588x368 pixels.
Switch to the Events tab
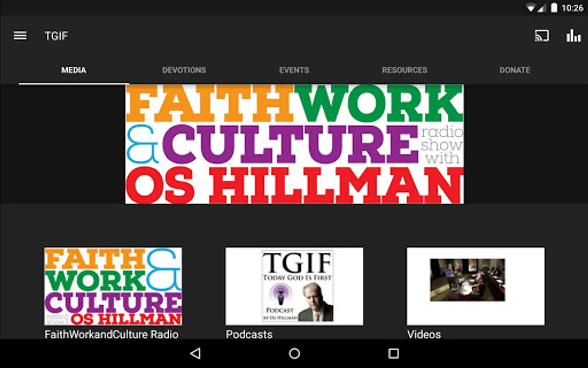coord(294,70)
